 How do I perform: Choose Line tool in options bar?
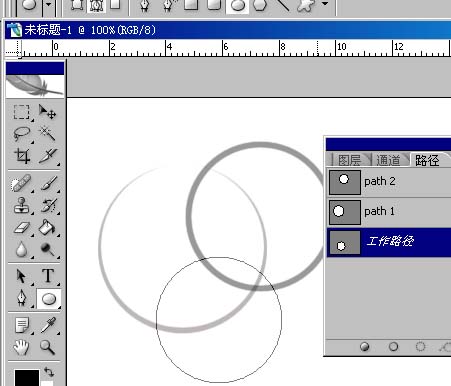pos(283,5)
